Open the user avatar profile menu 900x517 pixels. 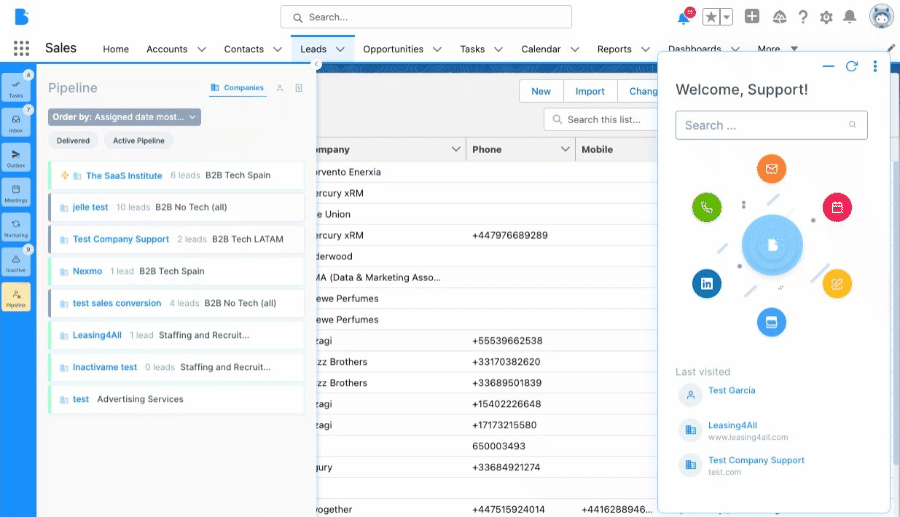coord(882,16)
